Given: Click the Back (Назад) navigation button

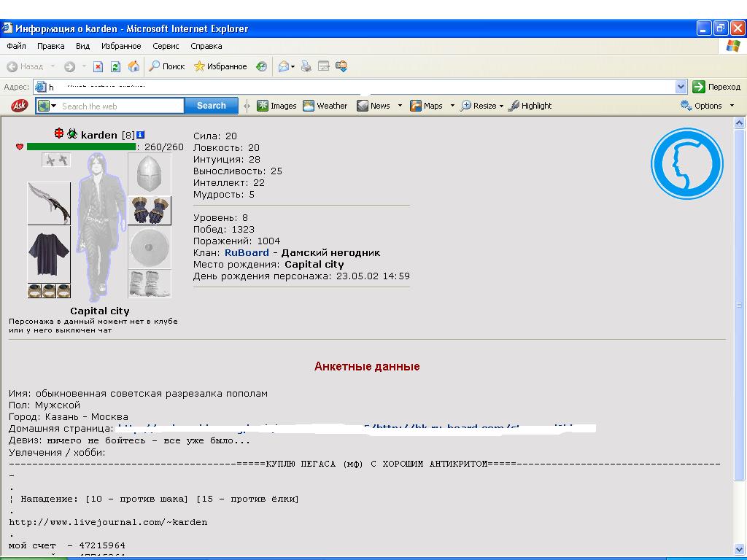Looking at the screenshot, I should pyautogui.click(x=25, y=66).
